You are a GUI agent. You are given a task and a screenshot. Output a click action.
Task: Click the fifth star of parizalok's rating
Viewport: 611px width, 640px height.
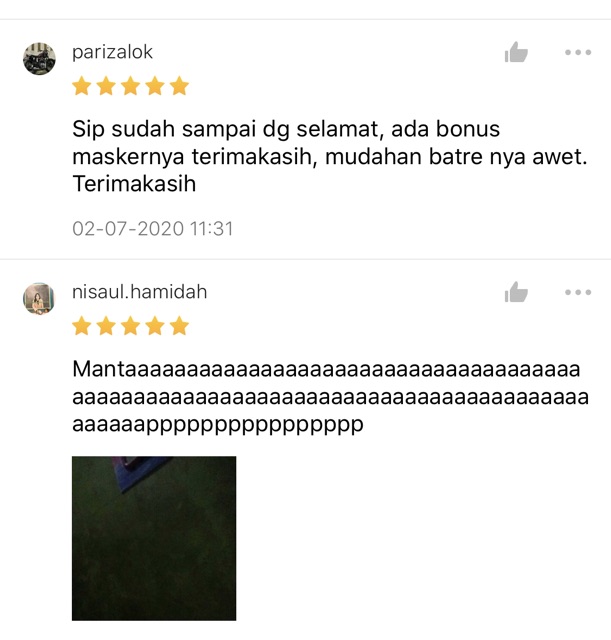point(180,86)
